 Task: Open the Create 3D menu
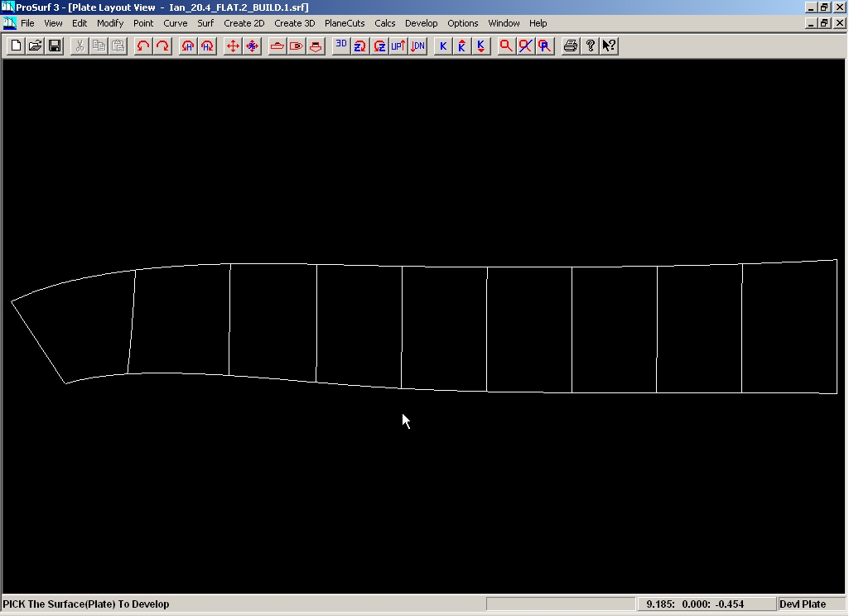(295, 23)
